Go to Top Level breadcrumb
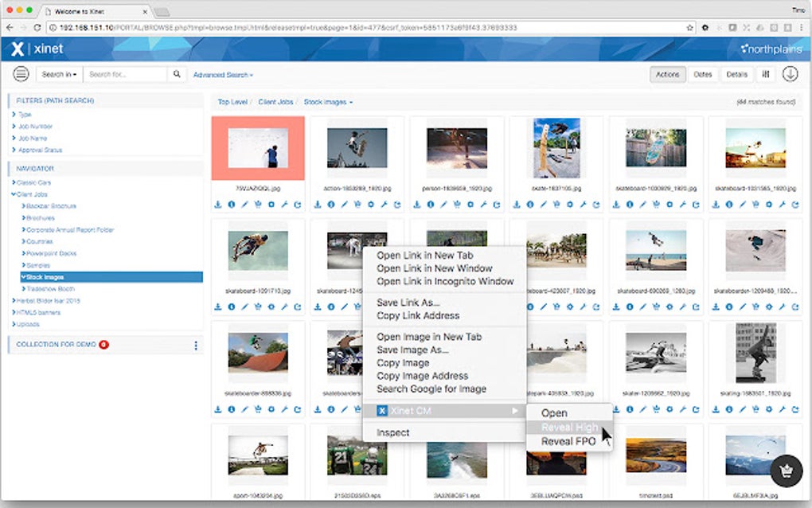The image size is (812, 508). tap(232, 103)
